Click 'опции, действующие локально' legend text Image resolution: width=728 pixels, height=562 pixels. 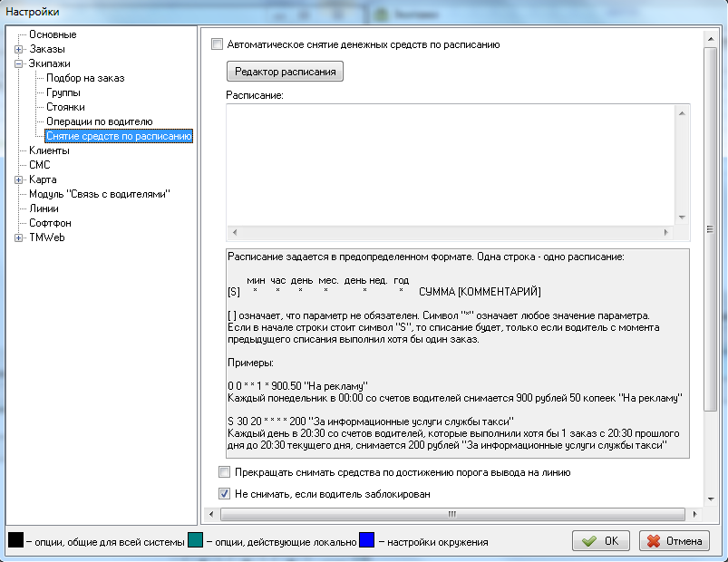(x=286, y=542)
